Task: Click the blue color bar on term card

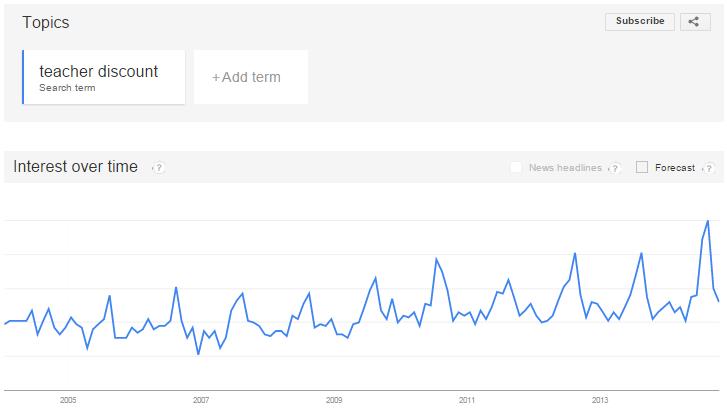Action: 23,77
